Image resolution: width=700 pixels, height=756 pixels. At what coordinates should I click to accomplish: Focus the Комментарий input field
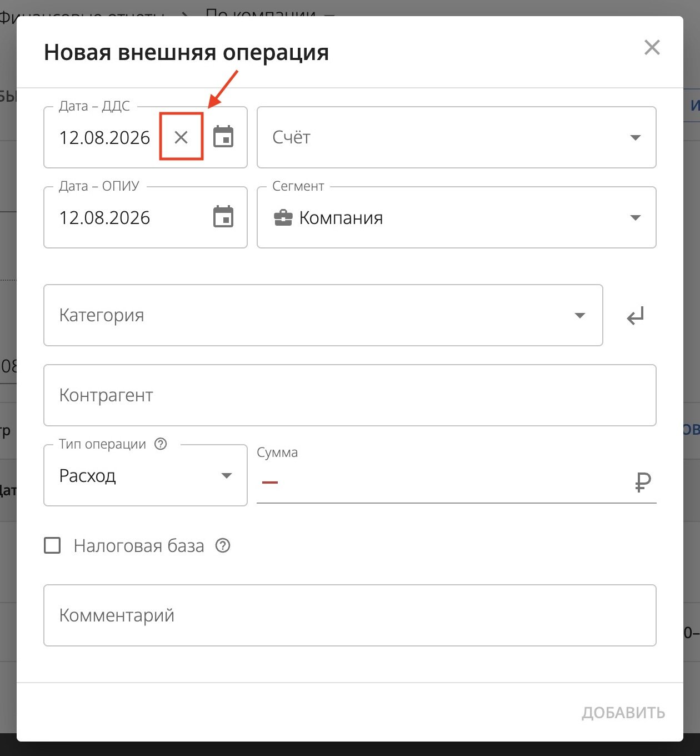point(350,615)
